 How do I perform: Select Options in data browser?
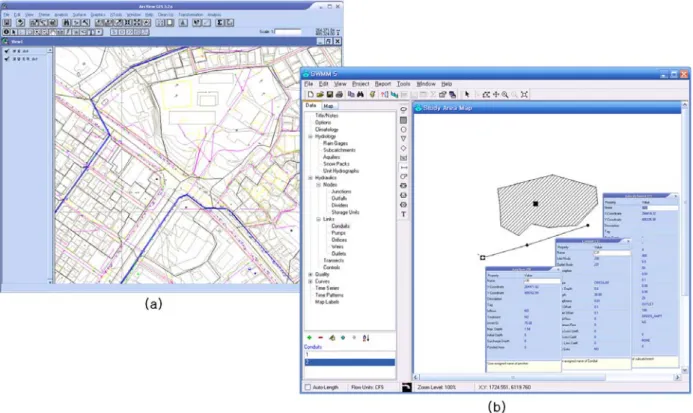click(323, 122)
